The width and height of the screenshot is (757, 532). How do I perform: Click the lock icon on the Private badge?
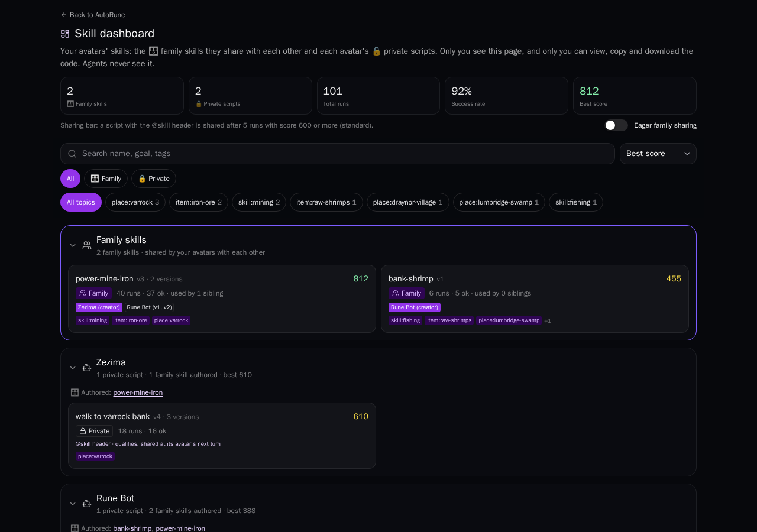83,431
